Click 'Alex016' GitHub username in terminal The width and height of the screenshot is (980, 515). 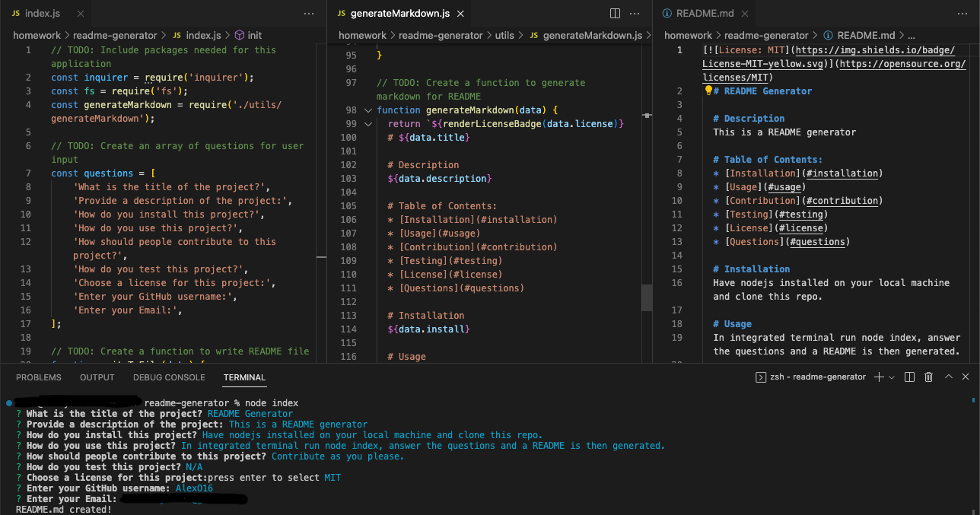(195, 488)
